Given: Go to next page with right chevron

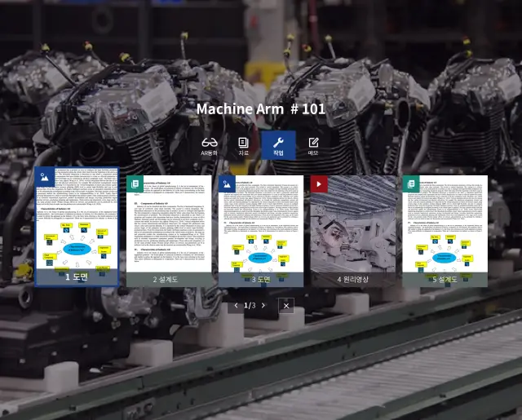Looking at the screenshot, I should pos(263,306).
